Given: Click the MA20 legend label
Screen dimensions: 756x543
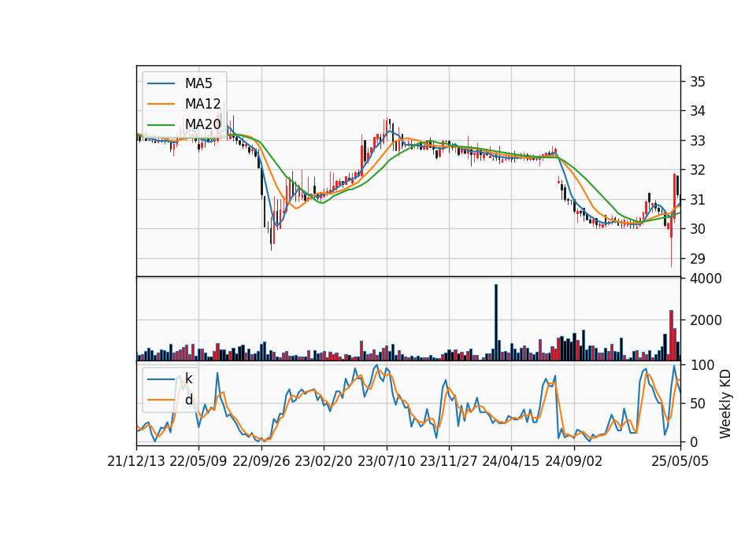Looking at the screenshot, I should (202, 124).
